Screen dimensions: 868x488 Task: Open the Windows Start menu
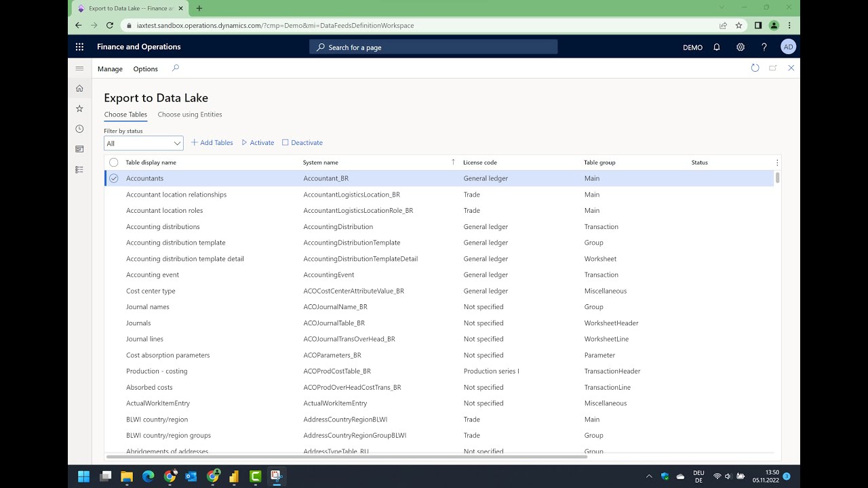[x=83, y=476]
